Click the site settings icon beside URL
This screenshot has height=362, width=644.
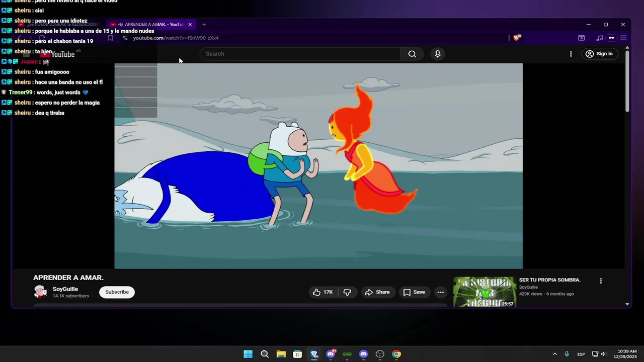125,38
